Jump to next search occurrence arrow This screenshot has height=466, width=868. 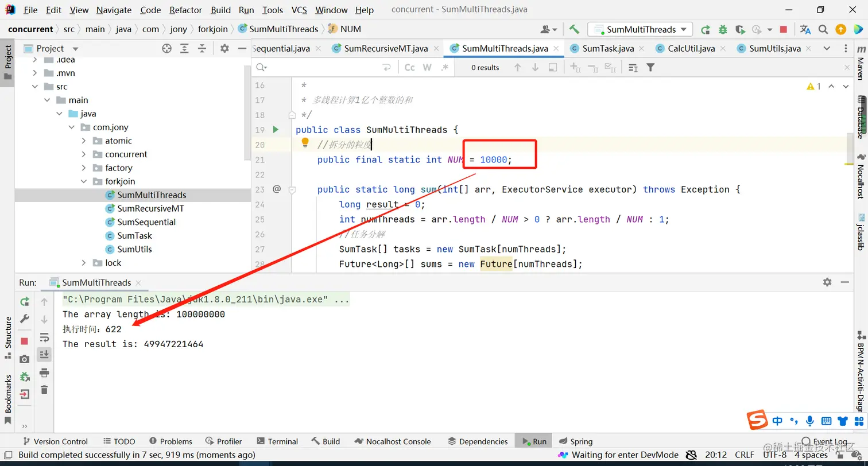(x=535, y=68)
